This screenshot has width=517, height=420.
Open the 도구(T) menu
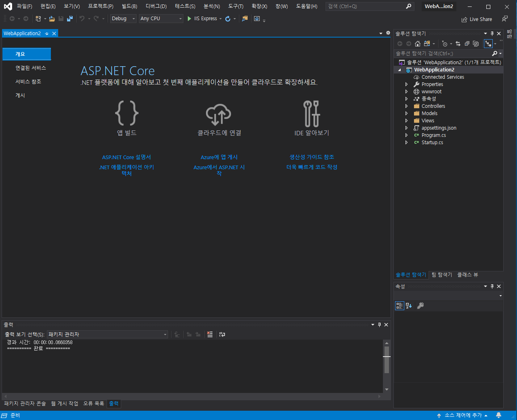(x=236, y=6)
